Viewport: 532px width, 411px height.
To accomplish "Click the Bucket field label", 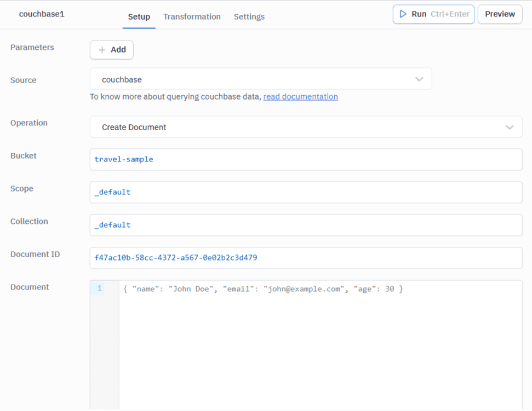I will tap(24, 156).
